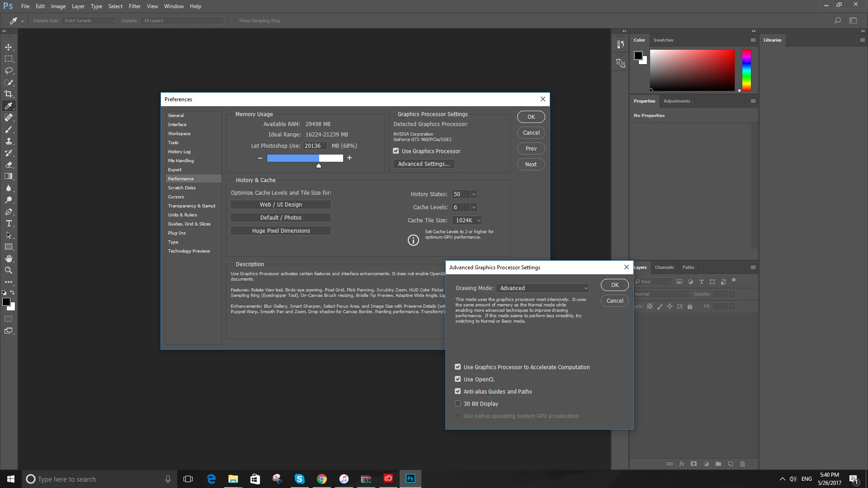Viewport: 868px width, 488px height.
Task: Select the Hand tool
Action: (x=9, y=258)
